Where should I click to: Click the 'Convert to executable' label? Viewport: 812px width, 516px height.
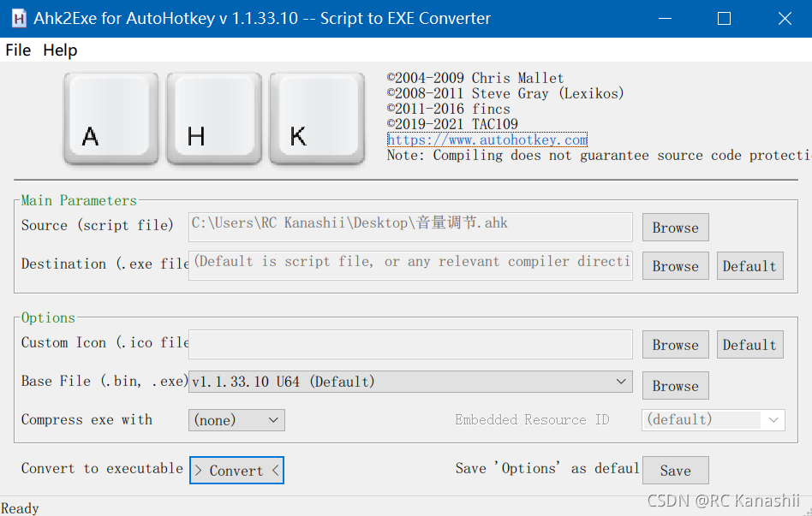click(102, 468)
